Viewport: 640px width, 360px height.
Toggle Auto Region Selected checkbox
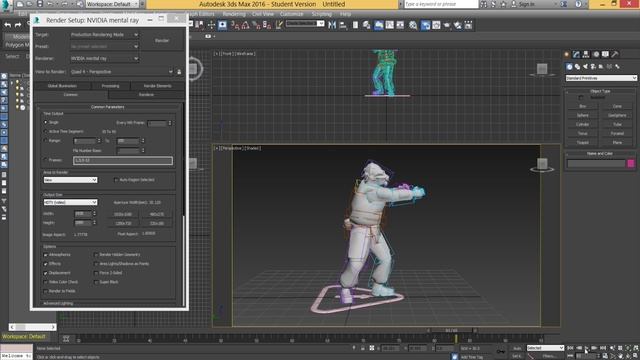tap(116, 180)
